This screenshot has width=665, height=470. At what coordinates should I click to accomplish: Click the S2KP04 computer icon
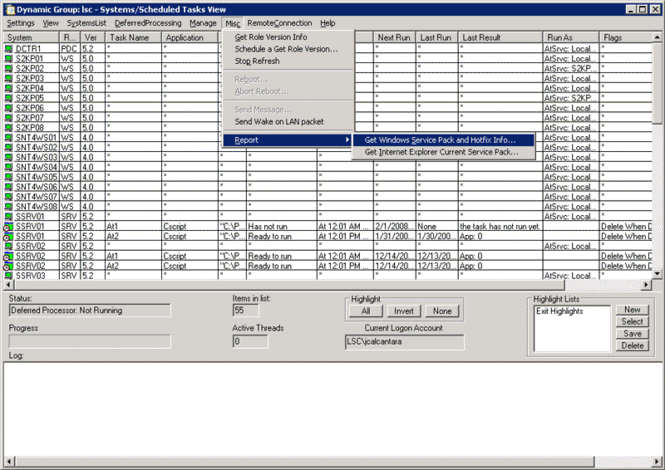tap(8, 88)
